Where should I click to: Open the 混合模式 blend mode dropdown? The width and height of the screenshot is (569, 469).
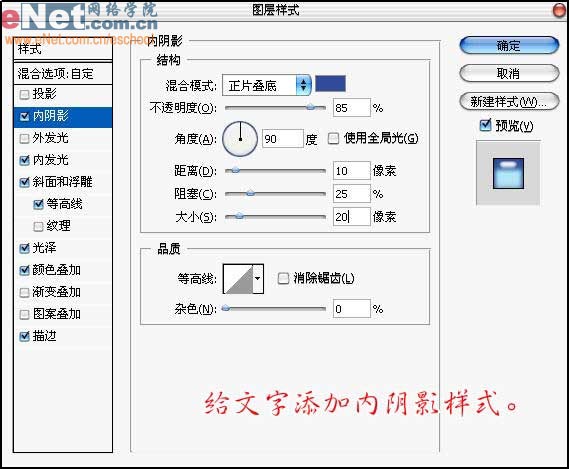267,86
